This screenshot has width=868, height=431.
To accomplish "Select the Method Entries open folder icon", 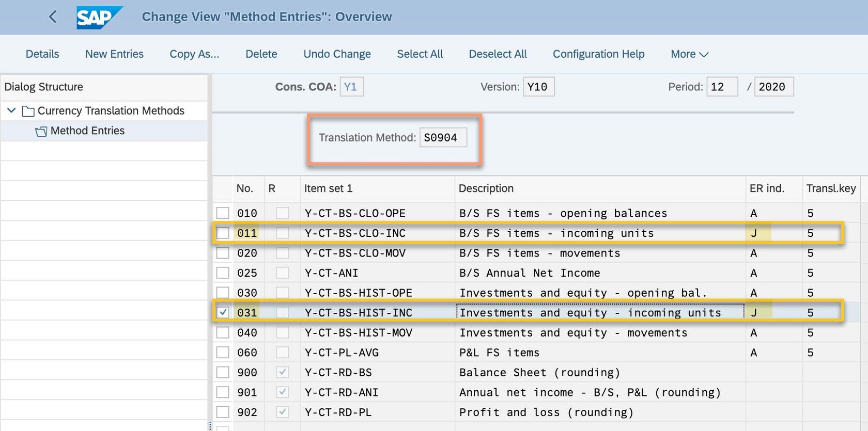I will [41, 131].
